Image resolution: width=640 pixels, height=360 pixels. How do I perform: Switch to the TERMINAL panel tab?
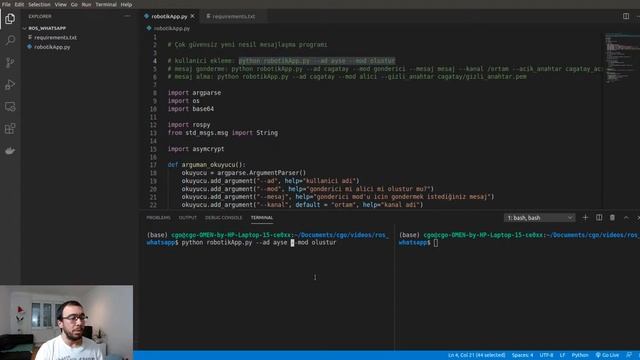(x=262, y=218)
